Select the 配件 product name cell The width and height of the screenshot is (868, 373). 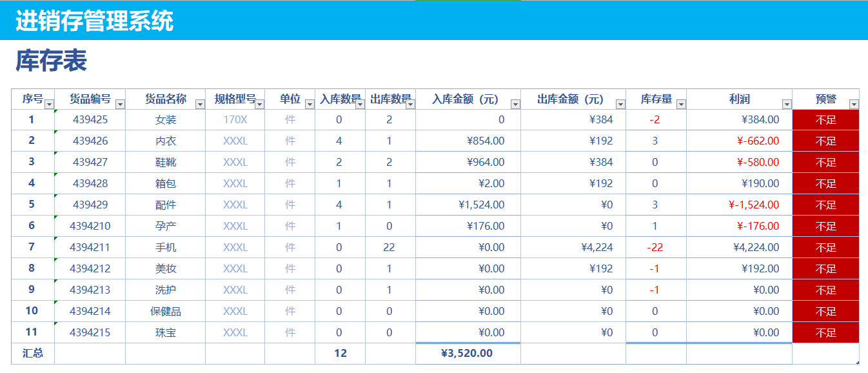(166, 205)
